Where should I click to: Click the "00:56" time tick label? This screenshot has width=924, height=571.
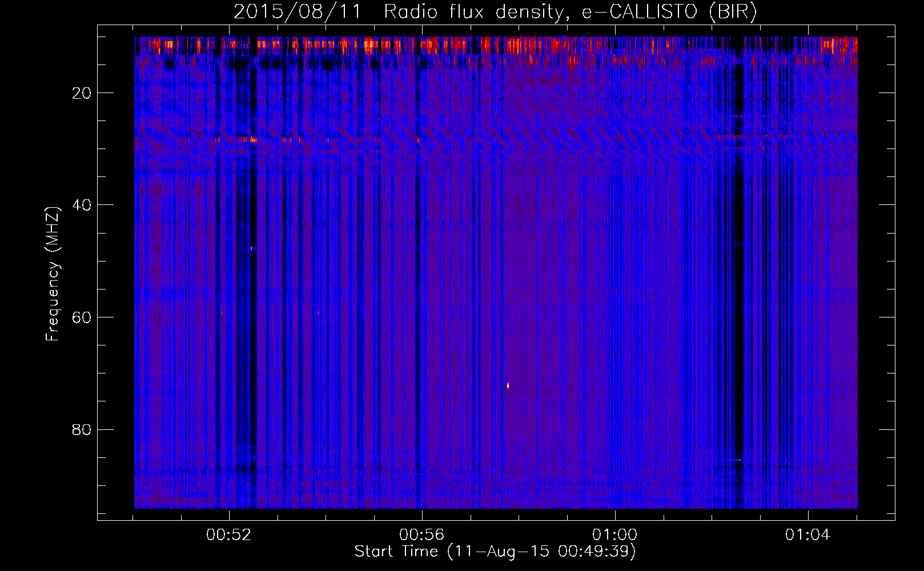point(422,535)
